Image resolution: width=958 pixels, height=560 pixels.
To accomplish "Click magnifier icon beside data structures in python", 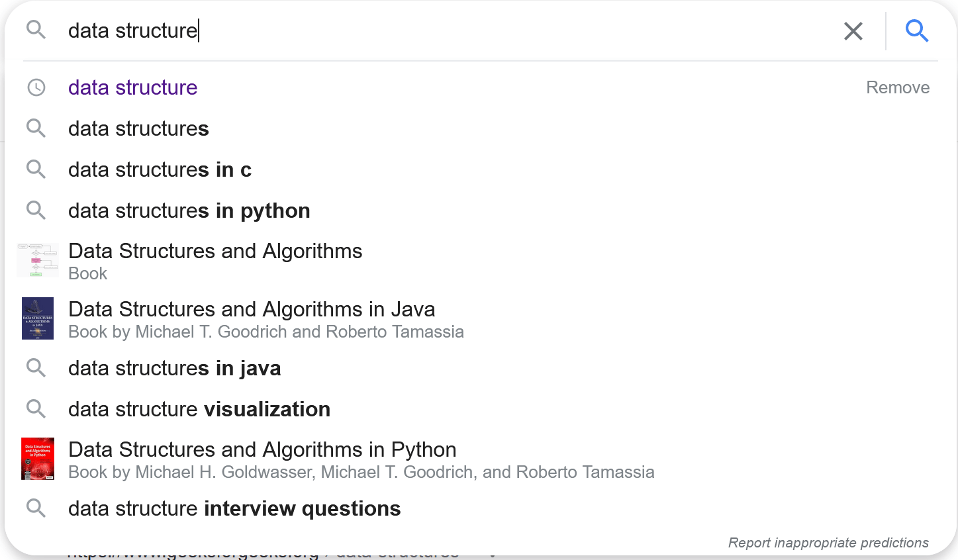I will 36,210.
